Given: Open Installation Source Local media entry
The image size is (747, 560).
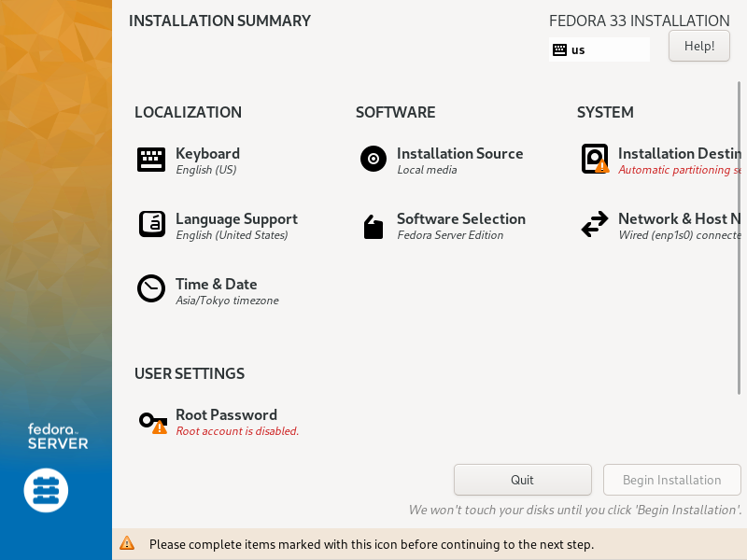Looking at the screenshot, I should (x=459, y=161).
